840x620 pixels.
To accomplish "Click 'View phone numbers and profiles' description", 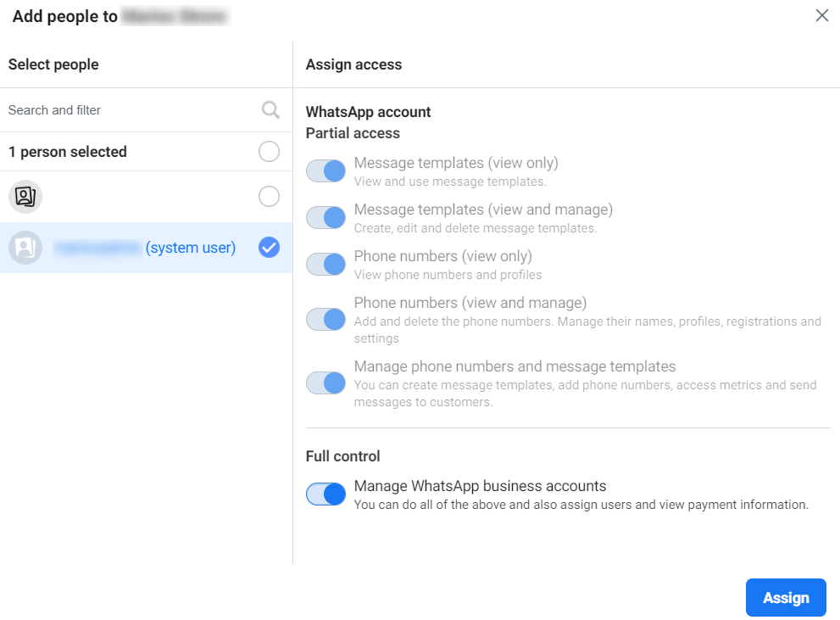I will coord(448,275).
